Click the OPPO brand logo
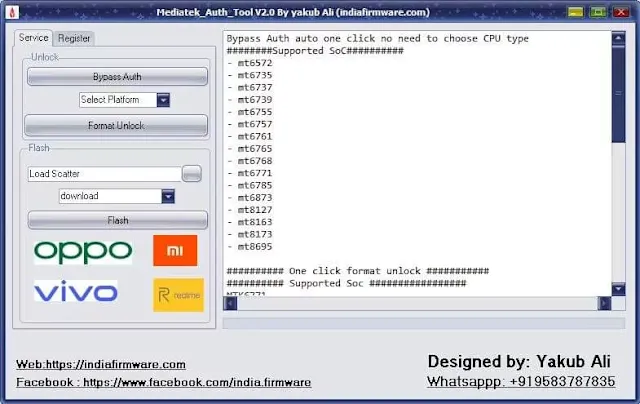The height and width of the screenshot is (404, 640). click(83, 252)
